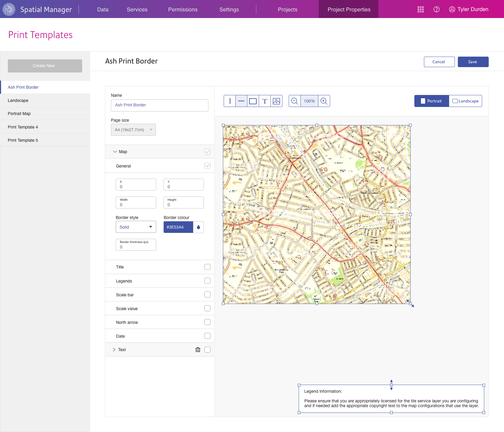Open the Services menu

pyautogui.click(x=137, y=10)
